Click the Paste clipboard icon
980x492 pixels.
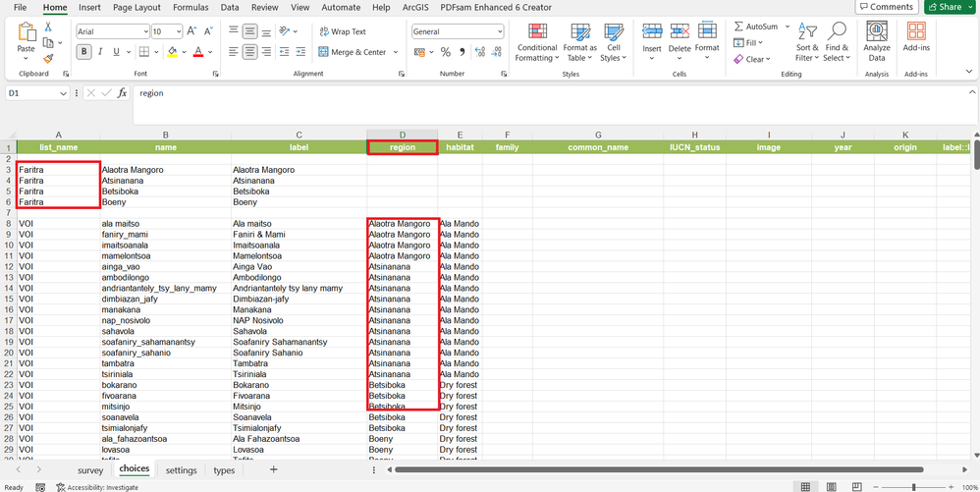pyautogui.click(x=27, y=32)
